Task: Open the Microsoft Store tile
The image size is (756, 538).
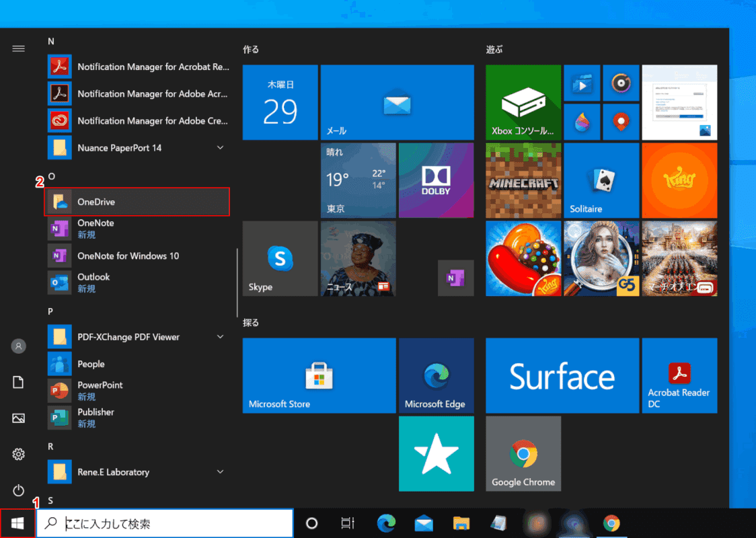Action: [319, 375]
